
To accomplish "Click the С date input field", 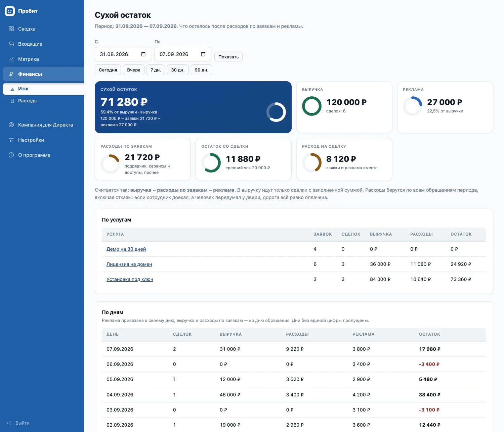I will [x=123, y=54].
